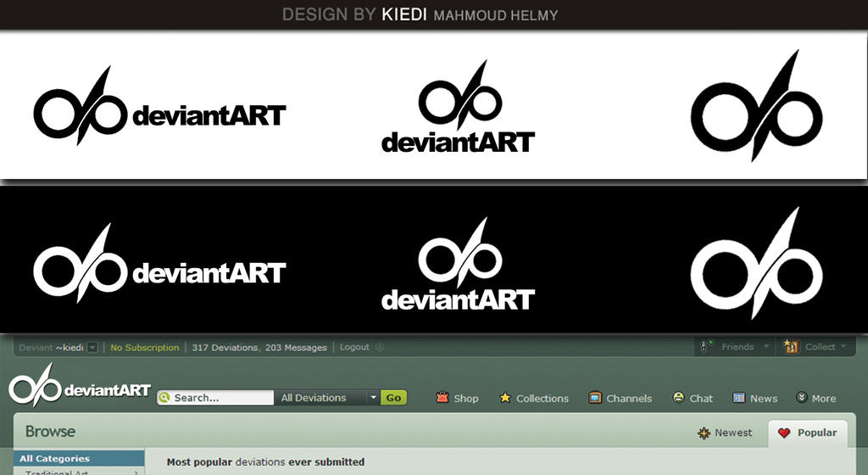868x475 pixels.
Task: Click the red heart Popular icon
Action: pos(784,433)
